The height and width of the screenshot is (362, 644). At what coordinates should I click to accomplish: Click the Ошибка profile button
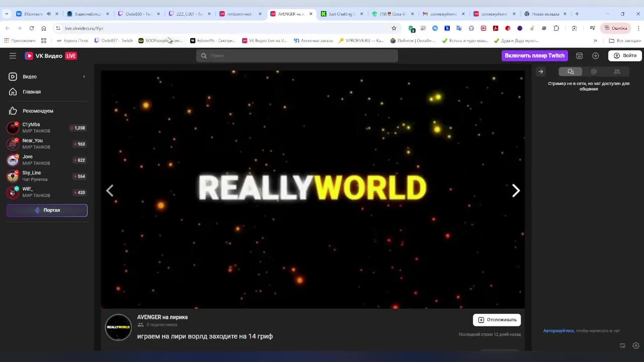pyautogui.click(x=615, y=28)
